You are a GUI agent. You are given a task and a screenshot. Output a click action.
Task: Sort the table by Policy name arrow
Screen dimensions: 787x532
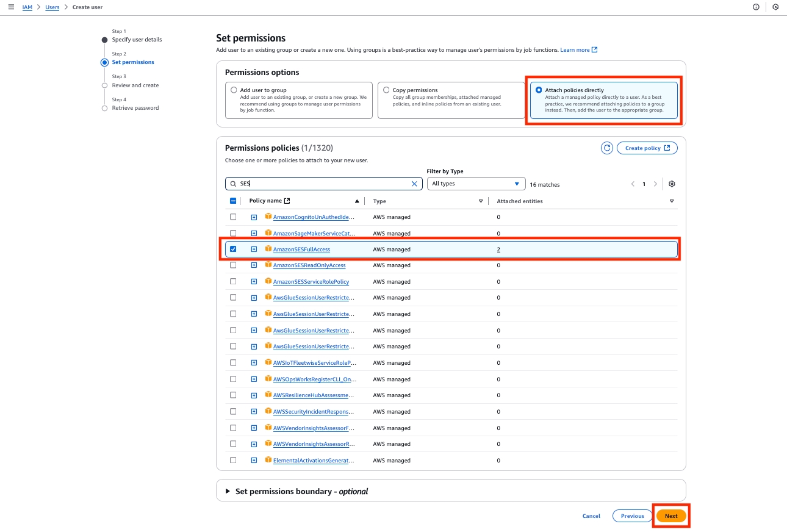coord(357,201)
